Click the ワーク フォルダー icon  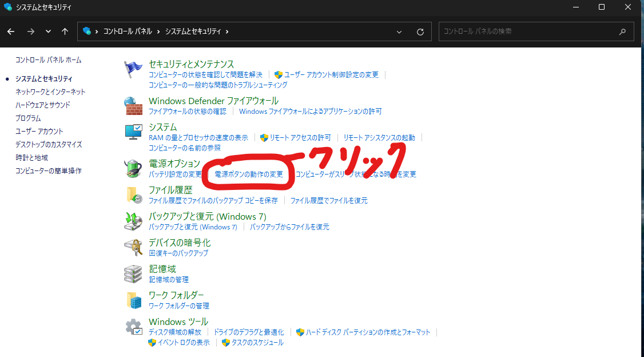pyautogui.click(x=134, y=300)
